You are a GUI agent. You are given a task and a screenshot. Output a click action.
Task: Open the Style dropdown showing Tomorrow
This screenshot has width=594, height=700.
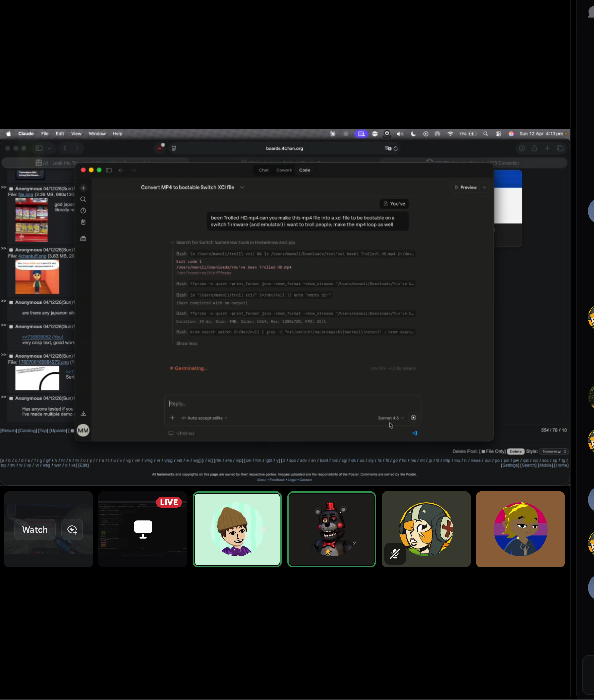[x=553, y=451]
